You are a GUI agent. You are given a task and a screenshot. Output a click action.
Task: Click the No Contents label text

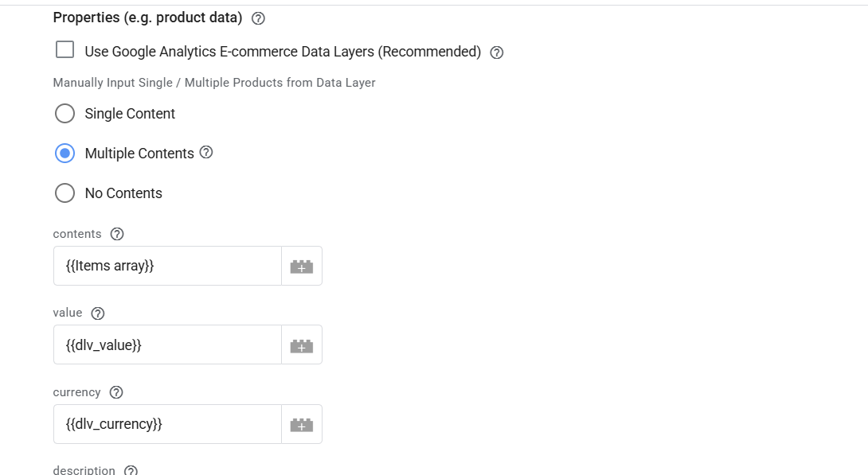click(123, 193)
